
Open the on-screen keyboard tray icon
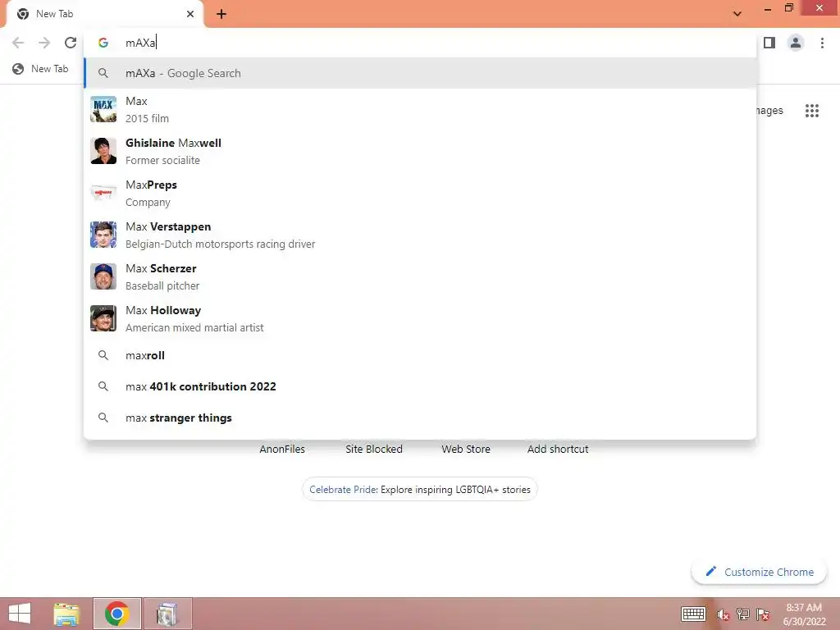693,614
